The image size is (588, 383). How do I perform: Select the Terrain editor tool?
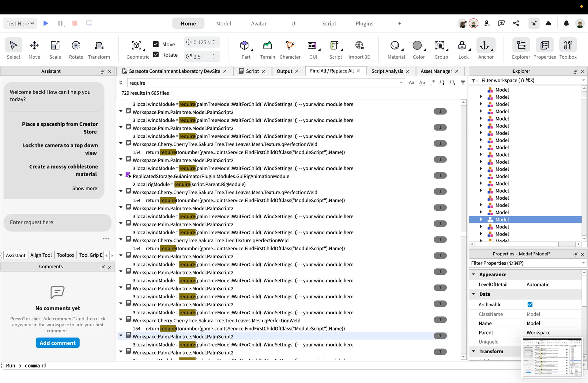[x=267, y=49]
